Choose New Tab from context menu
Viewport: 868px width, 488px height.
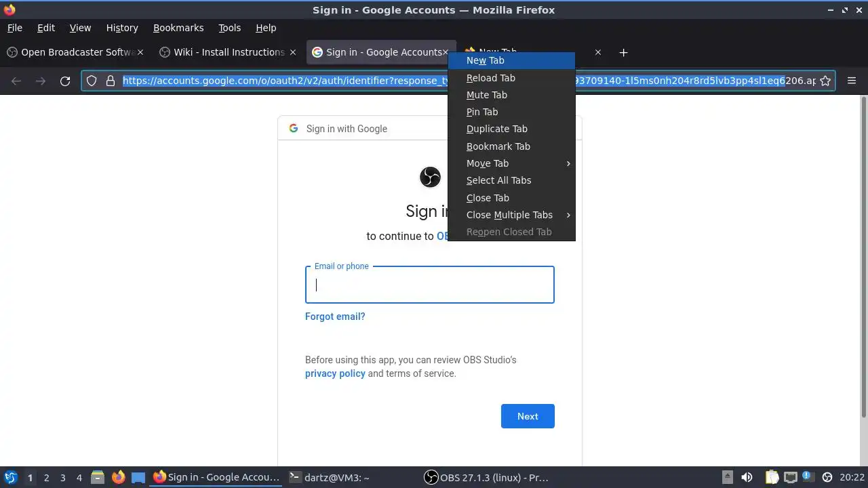point(511,60)
